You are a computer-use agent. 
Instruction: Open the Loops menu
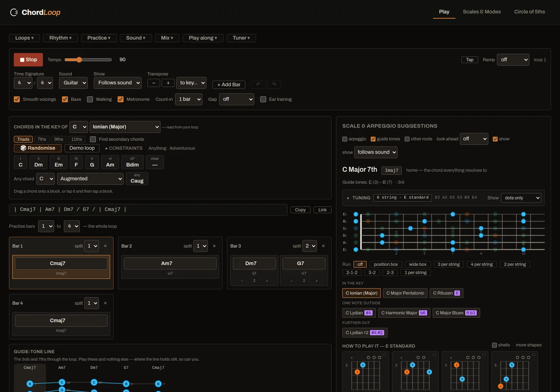(24, 38)
